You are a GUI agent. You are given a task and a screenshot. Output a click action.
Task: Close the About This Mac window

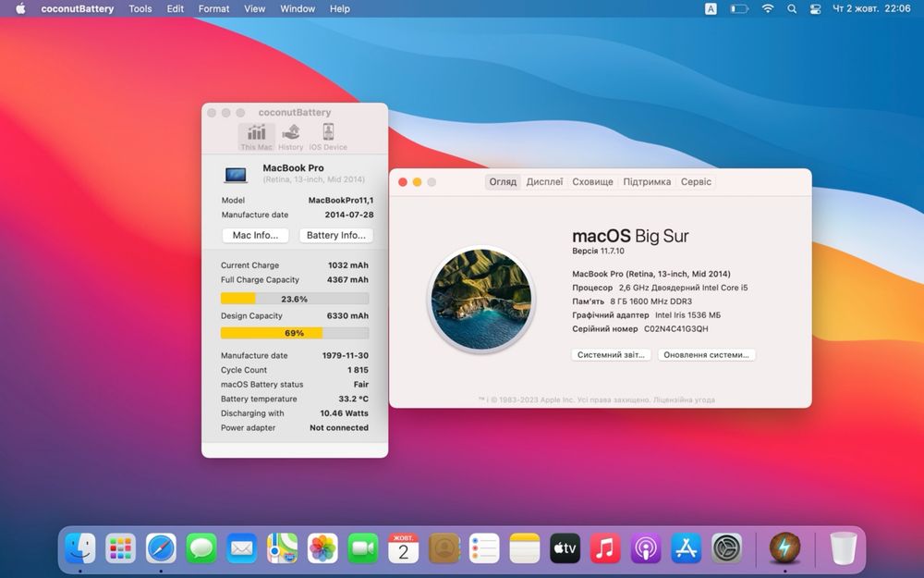403,182
